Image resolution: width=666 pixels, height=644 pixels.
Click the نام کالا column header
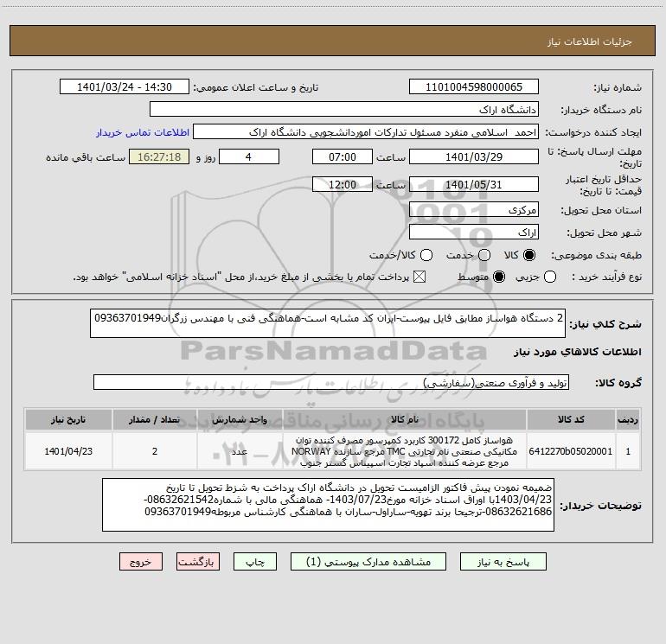coord(405,419)
